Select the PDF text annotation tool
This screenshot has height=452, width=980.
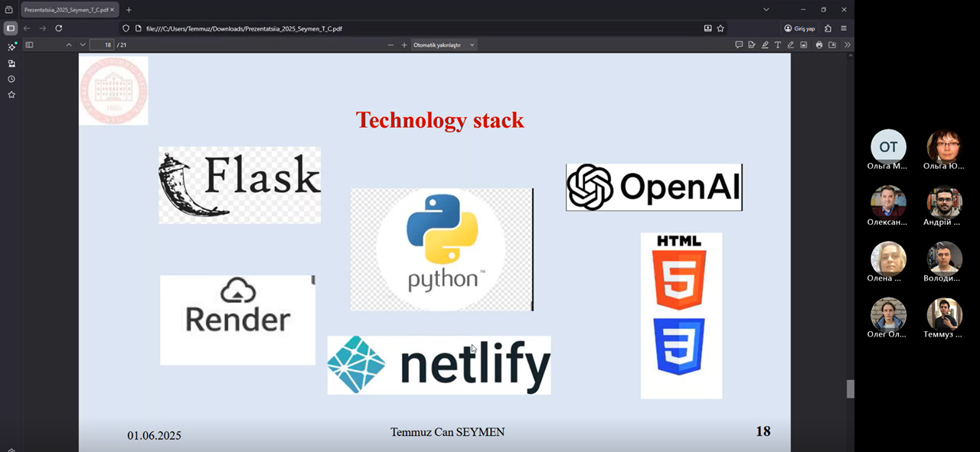click(778, 45)
